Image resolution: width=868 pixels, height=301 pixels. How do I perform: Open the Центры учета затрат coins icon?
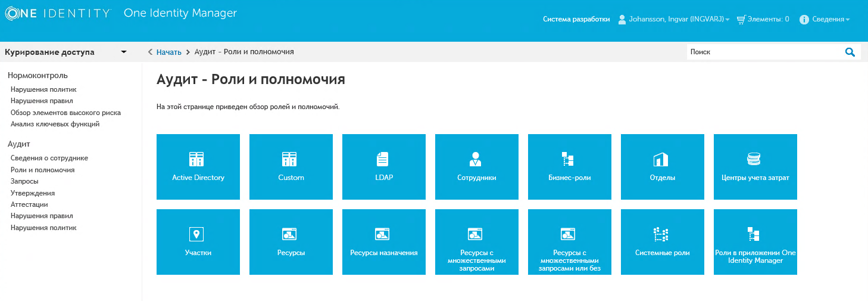(x=754, y=159)
